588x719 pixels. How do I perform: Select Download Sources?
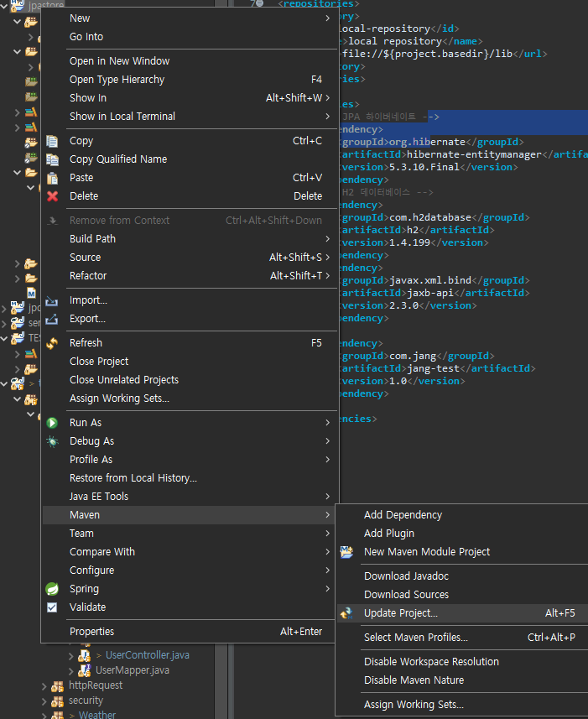462,595
